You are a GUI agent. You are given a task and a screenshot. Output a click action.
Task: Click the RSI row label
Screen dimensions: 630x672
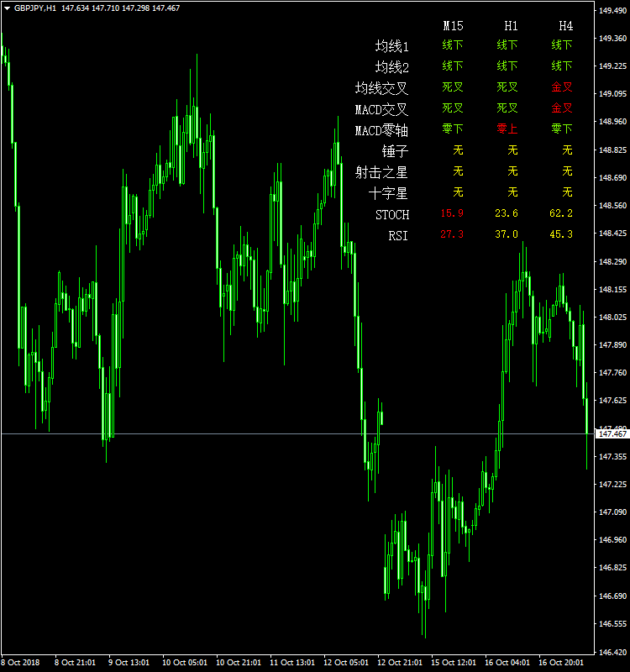398,236
